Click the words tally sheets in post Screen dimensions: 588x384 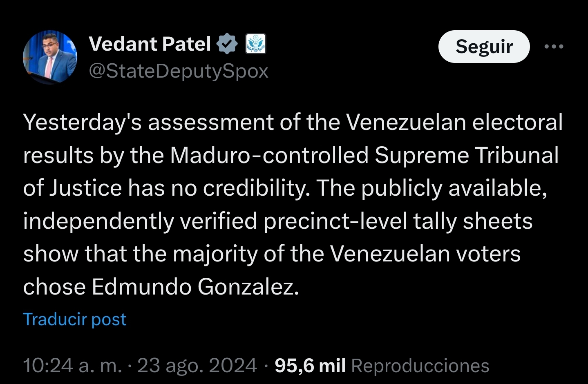pos(473,221)
